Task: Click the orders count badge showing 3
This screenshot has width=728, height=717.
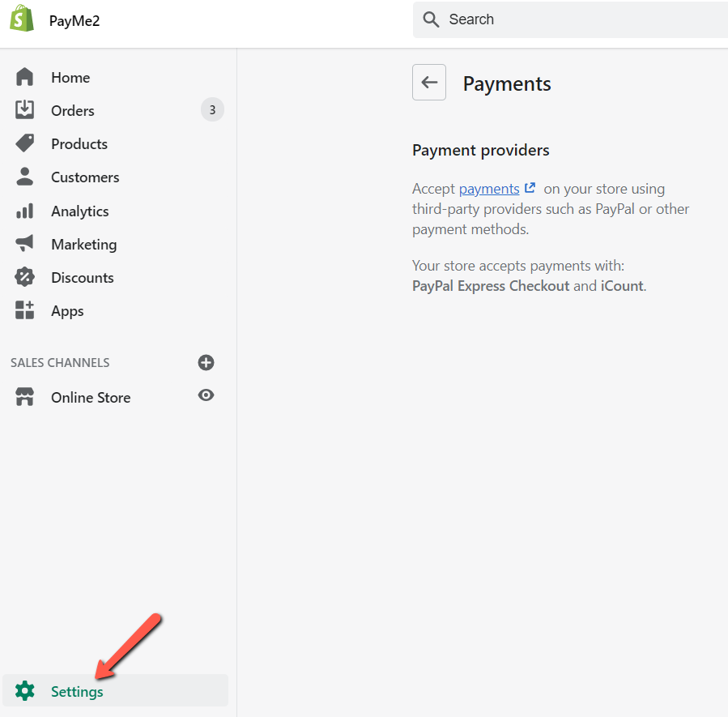Action: click(x=212, y=110)
